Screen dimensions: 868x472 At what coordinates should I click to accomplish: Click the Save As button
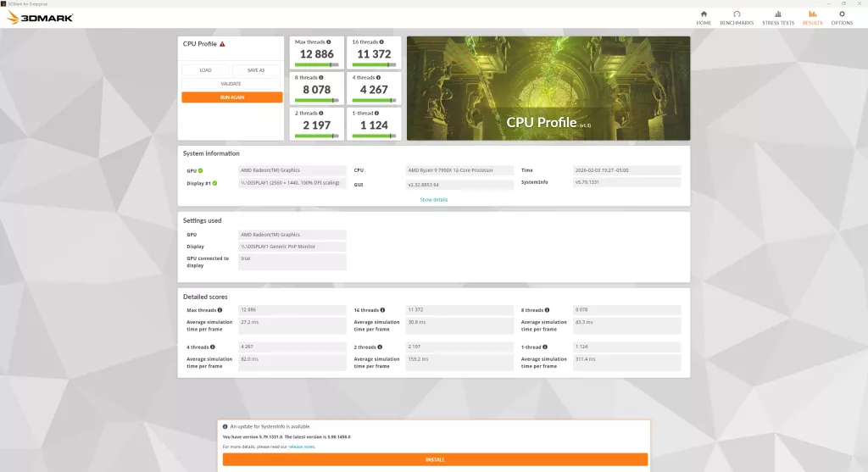tap(256, 70)
